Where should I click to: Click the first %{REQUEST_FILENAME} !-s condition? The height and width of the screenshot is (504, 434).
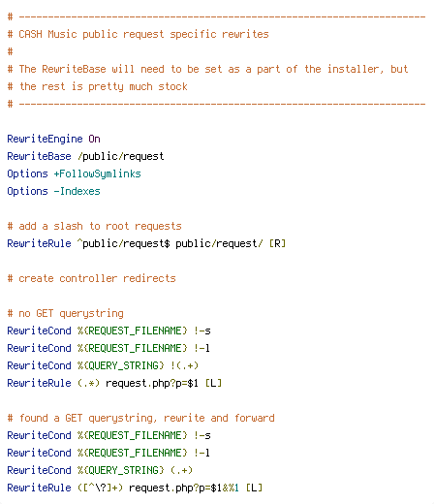[x=144, y=331]
